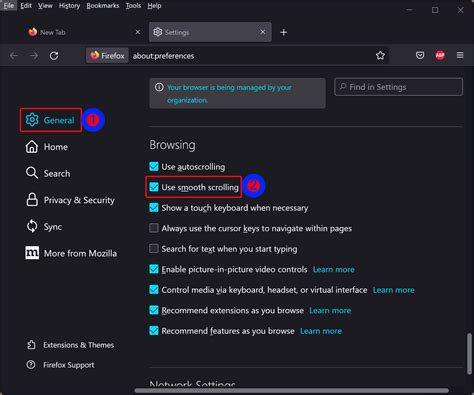The image size is (474, 395).
Task: Open Learn more link for picture-in-picture
Action: pos(334,269)
